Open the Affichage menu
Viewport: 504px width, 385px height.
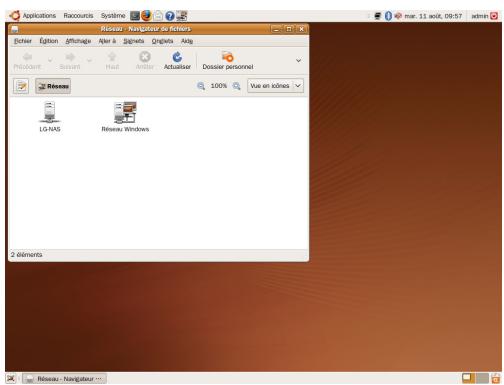(78, 41)
